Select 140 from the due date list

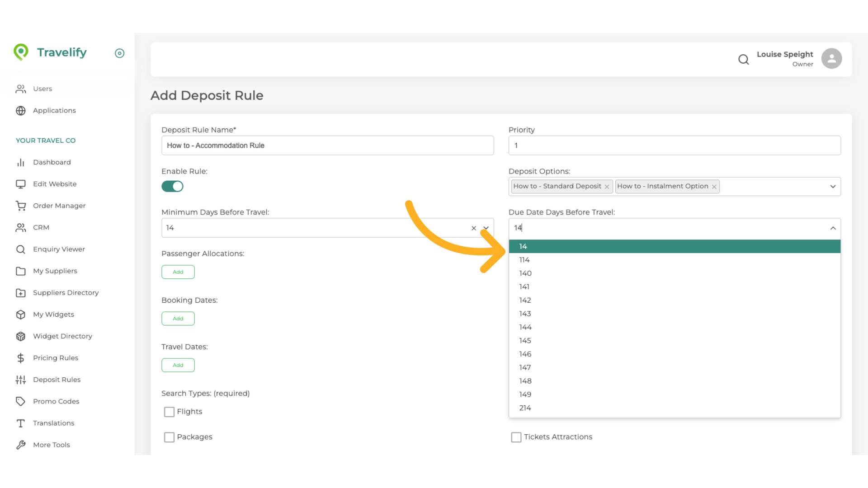point(525,273)
